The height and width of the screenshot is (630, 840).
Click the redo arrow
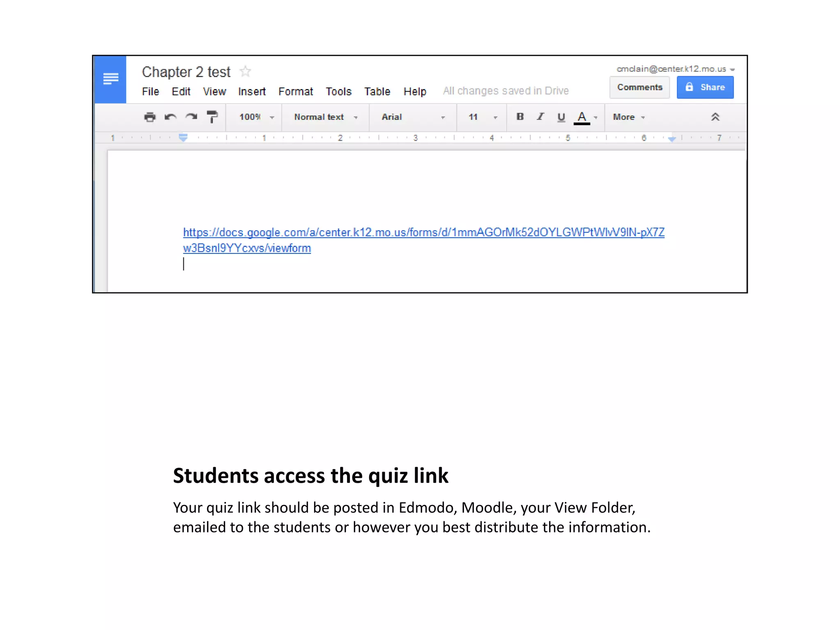point(191,117)
